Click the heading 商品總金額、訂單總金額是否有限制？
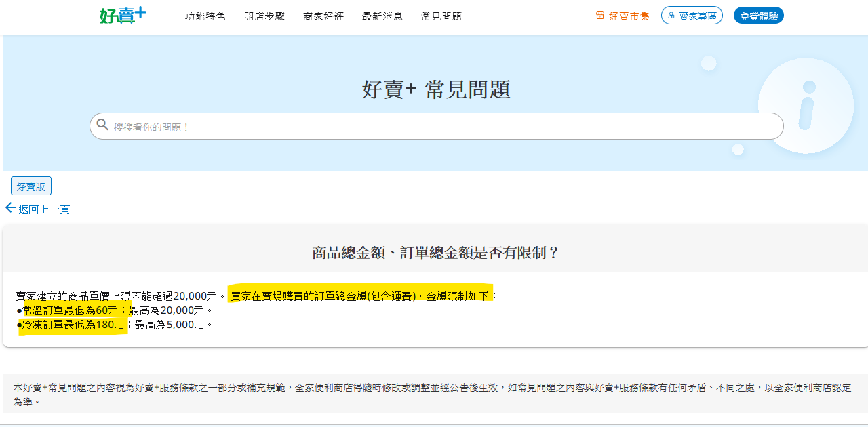 [435, 253]
